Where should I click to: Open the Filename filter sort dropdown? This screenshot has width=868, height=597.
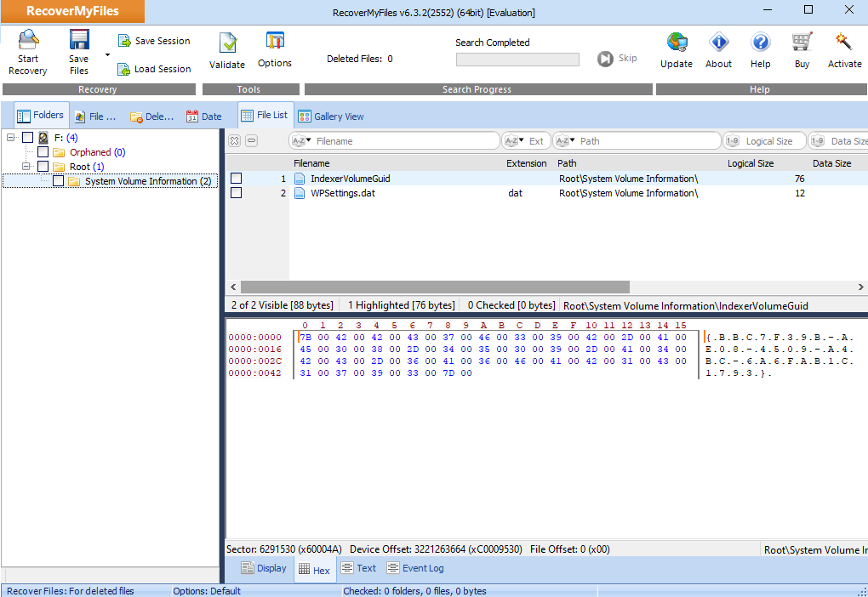point(302,141)
